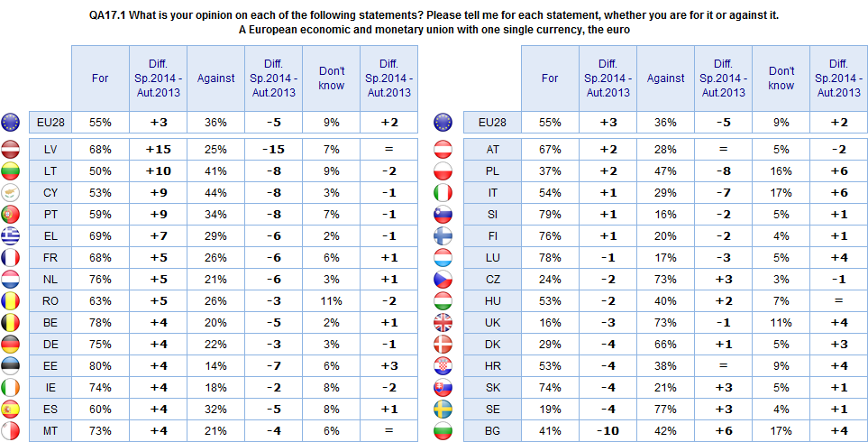
Task: Click the Cyprus flag icon
Action: [x=13, y=192]
